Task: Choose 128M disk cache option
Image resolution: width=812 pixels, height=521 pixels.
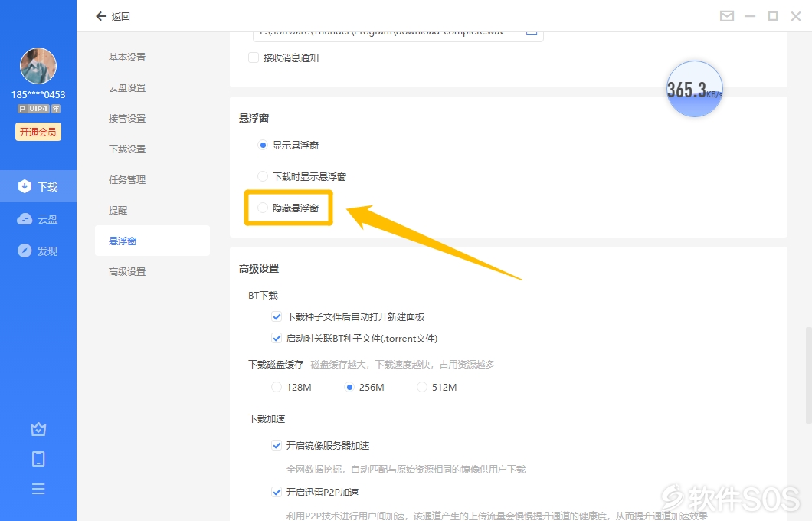Action: (x=277, y=387)
